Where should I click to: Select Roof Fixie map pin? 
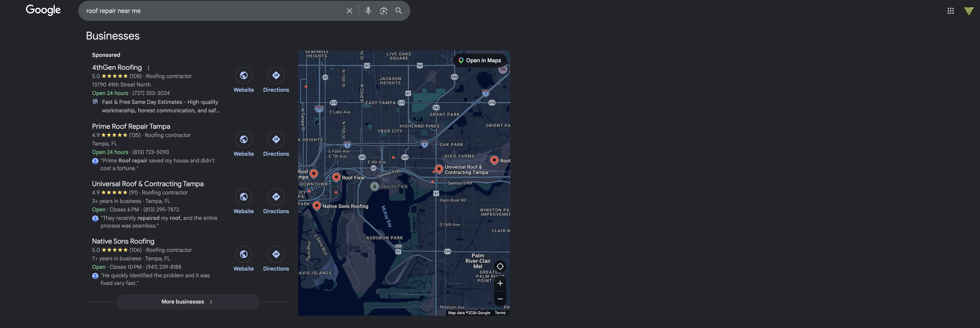click(336, 177)
